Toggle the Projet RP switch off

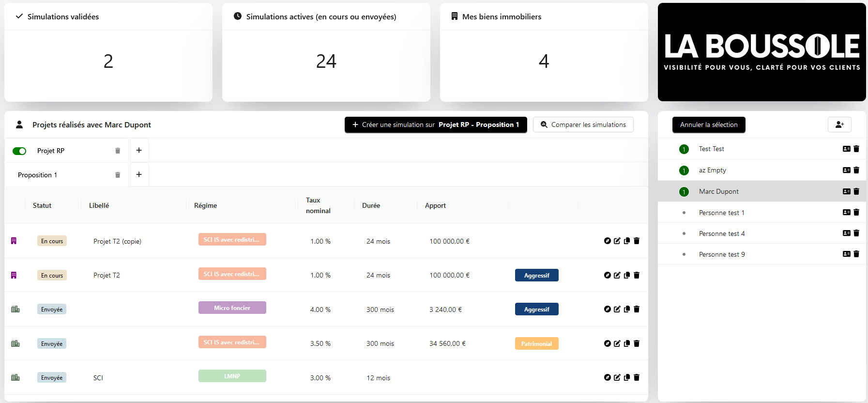coord(19,151)
